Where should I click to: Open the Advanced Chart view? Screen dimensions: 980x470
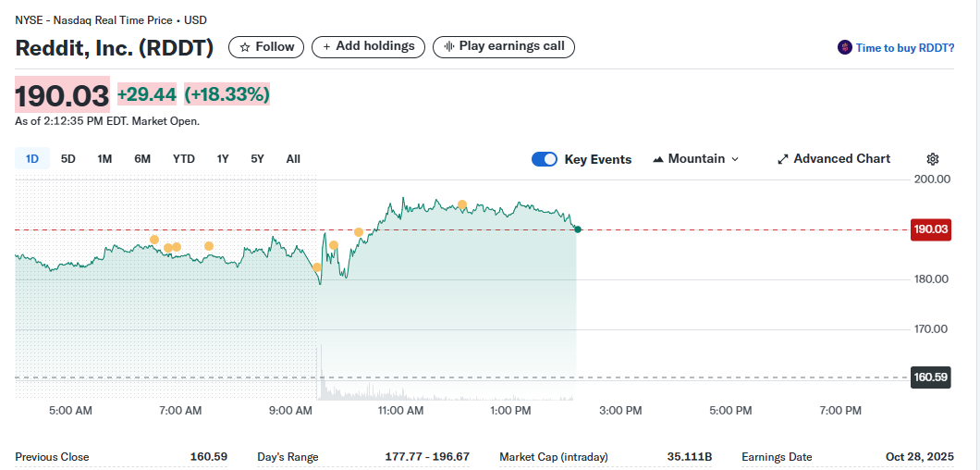point(834,159)
